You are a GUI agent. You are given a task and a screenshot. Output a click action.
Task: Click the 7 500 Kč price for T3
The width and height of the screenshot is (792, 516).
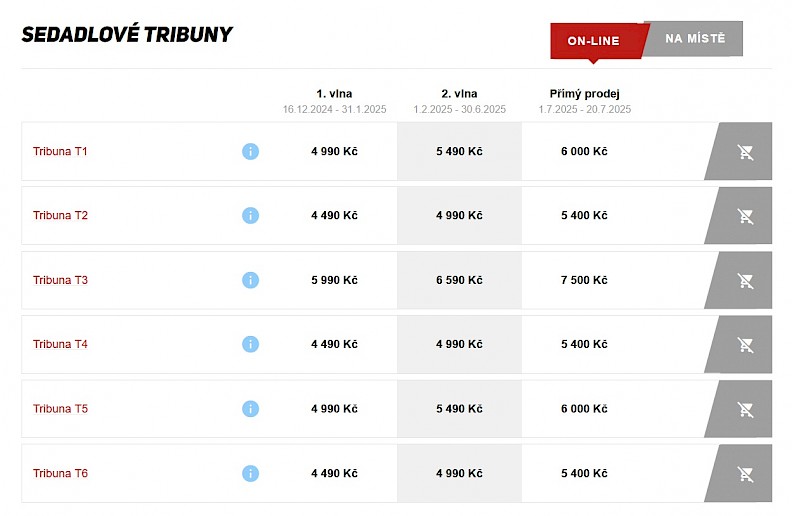click(584, 280)
